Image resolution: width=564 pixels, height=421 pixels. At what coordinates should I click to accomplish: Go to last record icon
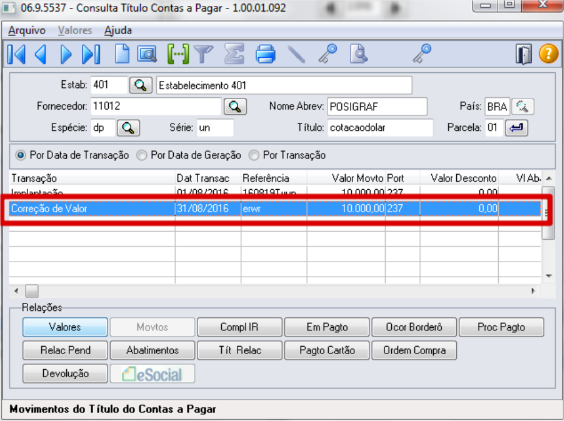[91, 54]
